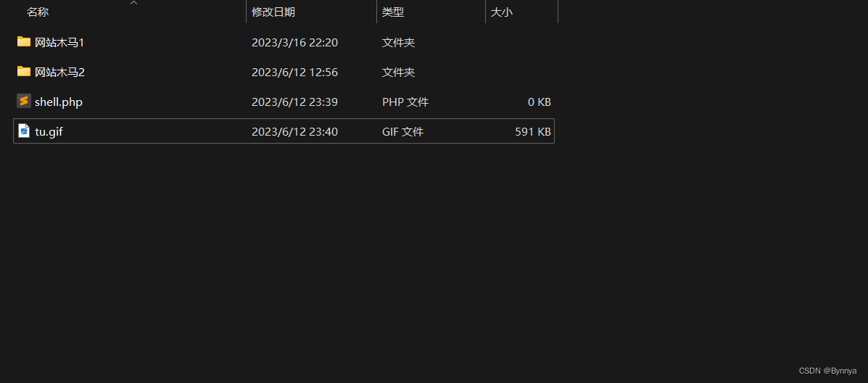868x383 pixels.
Task: Click the 网站木马1 folder name
Action: (59, 42)
